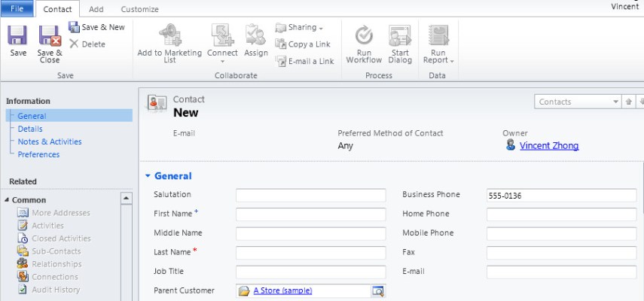Click the Save ribbon icon
This screenshot has height=301, width=644.
coord(17,35)
